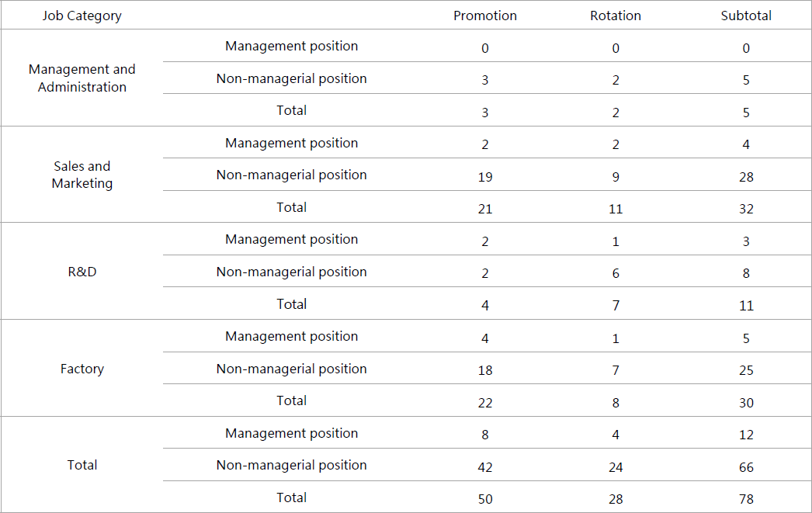The width and height of the screenshot is (812, 513).
Task: Select the Sales and Marketing category cell
Action: coord(82,175)
